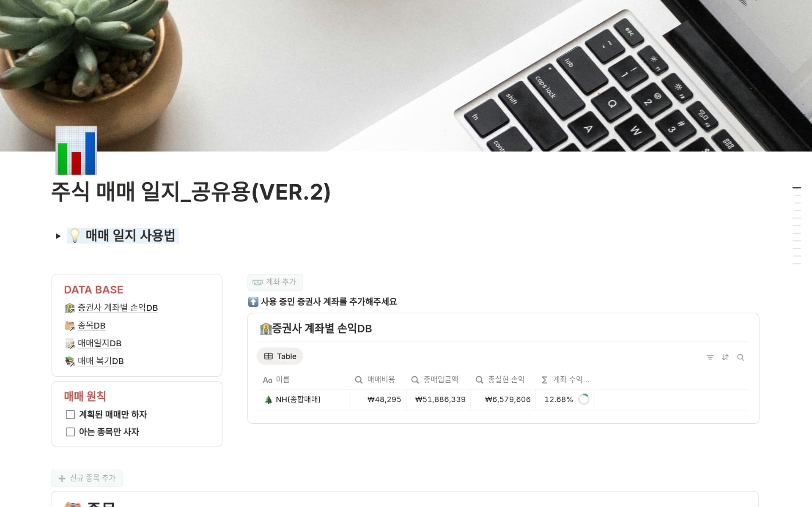Check the 아는 종목만 사자 checkbox
812x507 pixels.
point(70,432)
